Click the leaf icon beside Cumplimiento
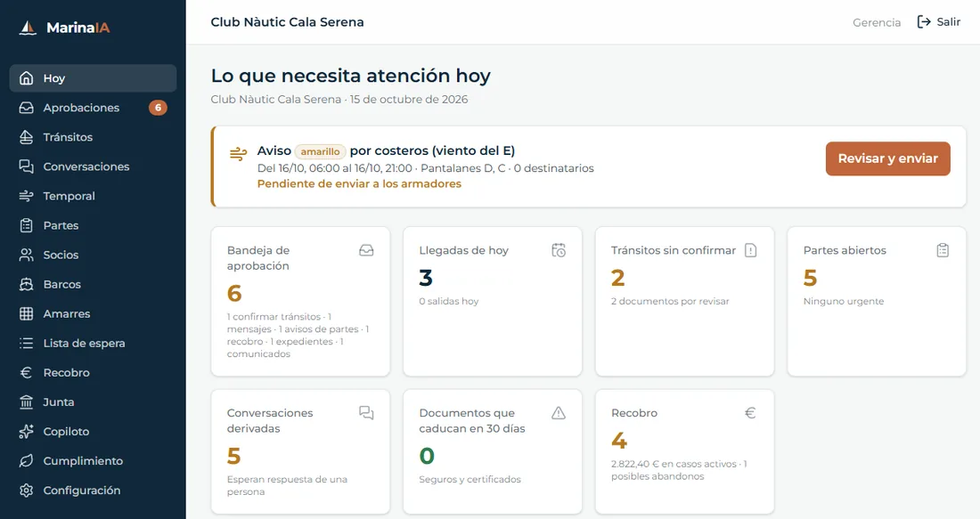 pyautogui.click(x=26, y=460)
